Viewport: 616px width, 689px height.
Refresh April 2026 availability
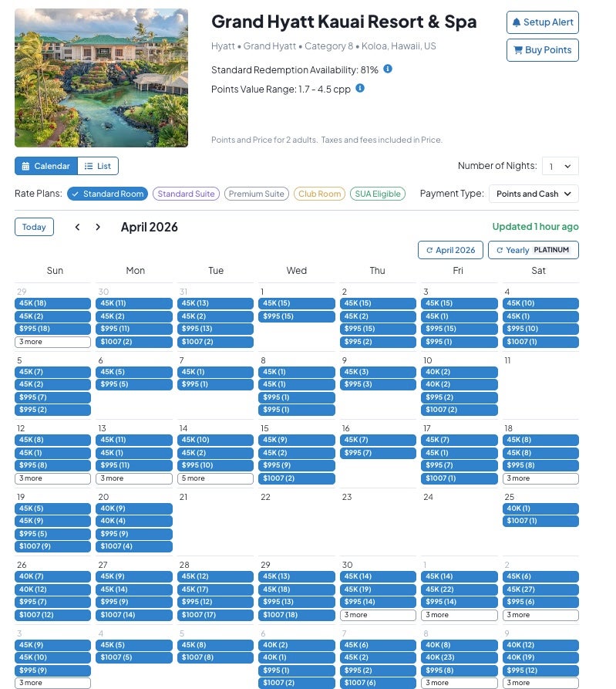click(x=450, y=250)
